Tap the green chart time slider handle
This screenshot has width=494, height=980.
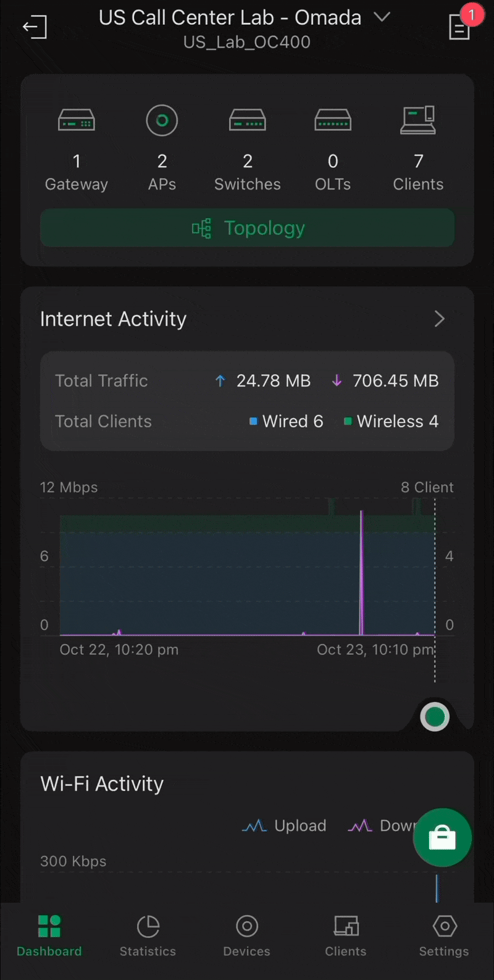click(x=435, y=717)
